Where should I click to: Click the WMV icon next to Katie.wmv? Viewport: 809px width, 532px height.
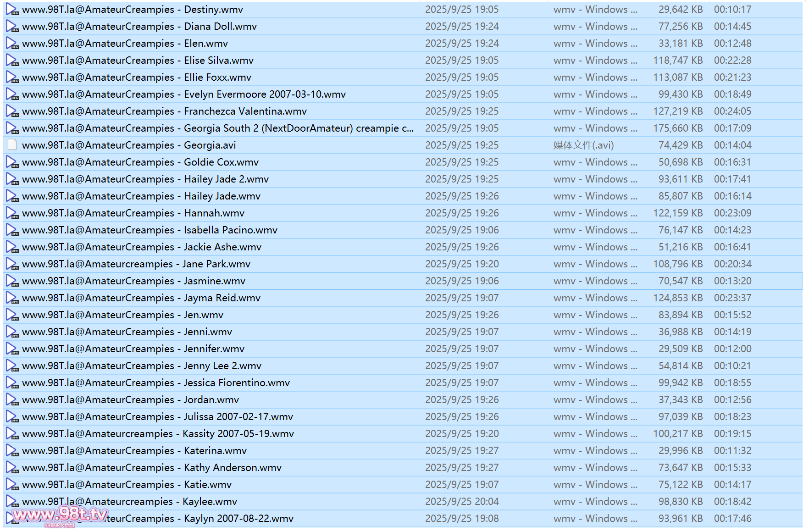[12, 485]
